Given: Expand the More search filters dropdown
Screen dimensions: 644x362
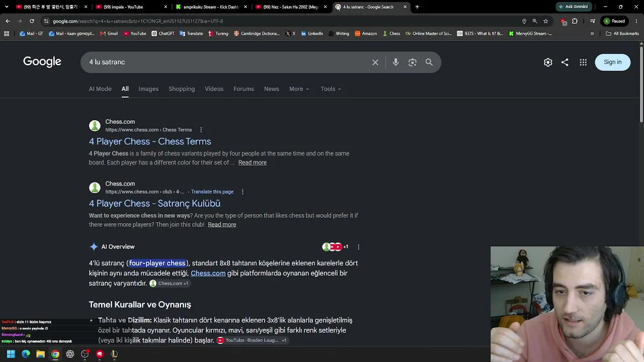Looking at the screenshot, I should pyautogui.click(x=299, y=89).
